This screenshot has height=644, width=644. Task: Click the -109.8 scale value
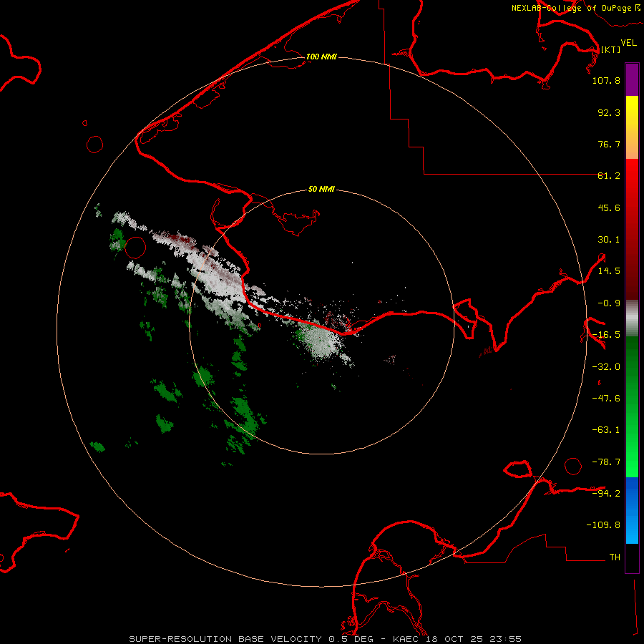(603, 525)
